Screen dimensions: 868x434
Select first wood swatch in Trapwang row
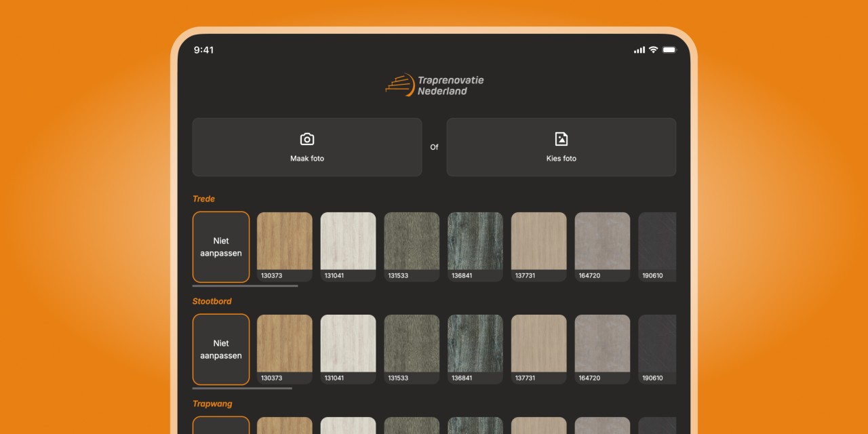(x=285, y=425)
